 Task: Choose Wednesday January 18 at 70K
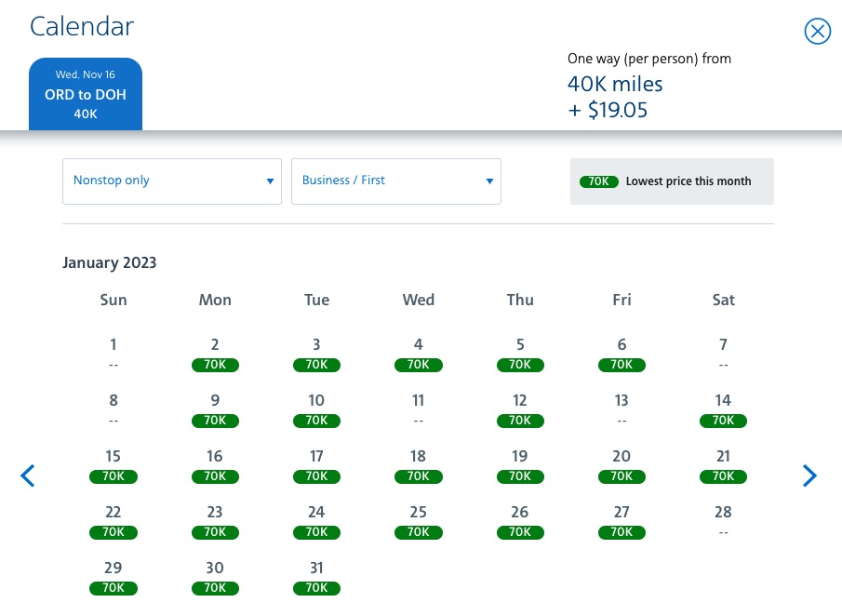coord(419,466)
